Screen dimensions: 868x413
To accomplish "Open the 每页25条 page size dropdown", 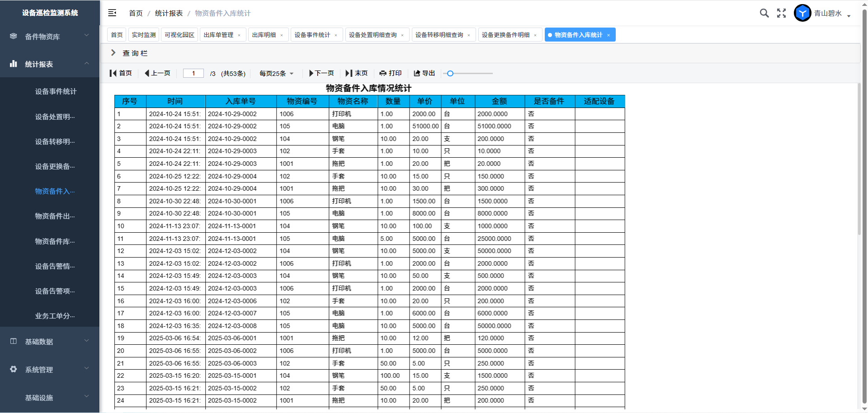I will coord(276,74).
